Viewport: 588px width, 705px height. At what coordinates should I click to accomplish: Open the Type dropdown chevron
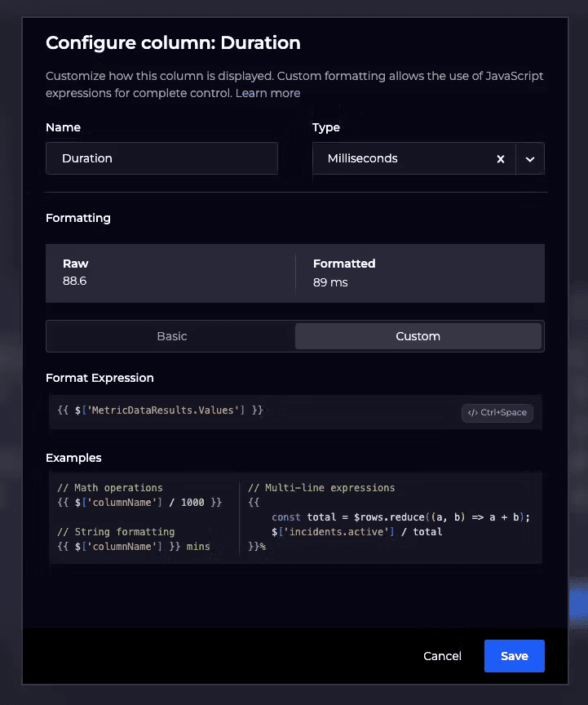[x=530, y=159]
